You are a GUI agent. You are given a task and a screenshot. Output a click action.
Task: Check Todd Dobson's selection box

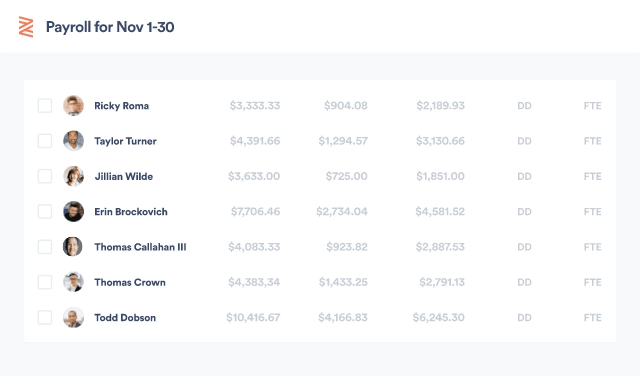pyautogui.click(x=45, y=317)
